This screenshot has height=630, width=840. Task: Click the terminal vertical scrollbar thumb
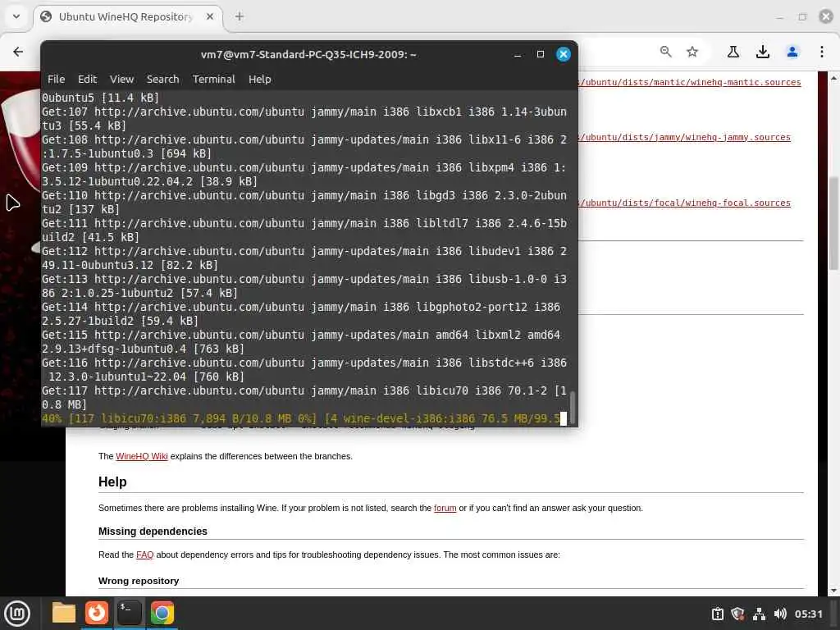(572, 407)
